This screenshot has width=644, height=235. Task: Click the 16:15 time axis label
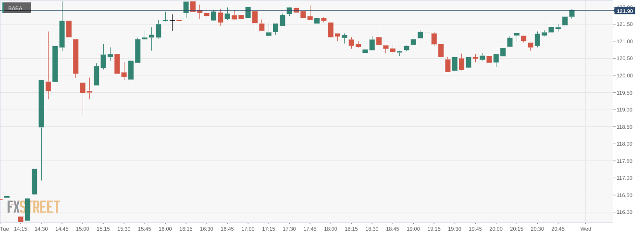186,229
